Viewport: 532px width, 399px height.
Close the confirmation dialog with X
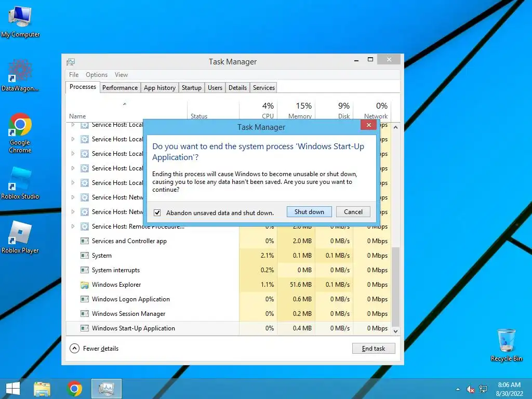click(368, 125)
